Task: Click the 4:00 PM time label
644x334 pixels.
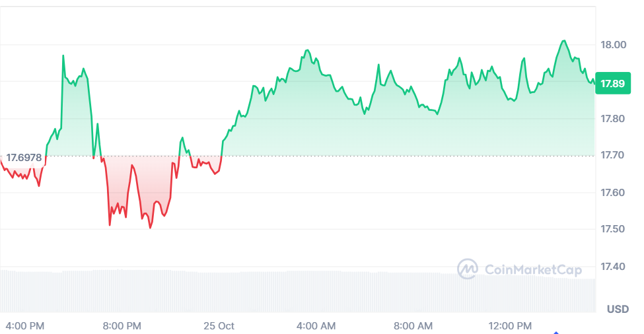Action: point(24,326)
